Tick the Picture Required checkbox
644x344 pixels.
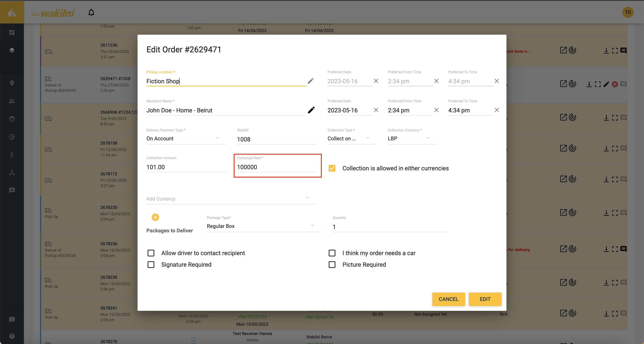[332, 264]
